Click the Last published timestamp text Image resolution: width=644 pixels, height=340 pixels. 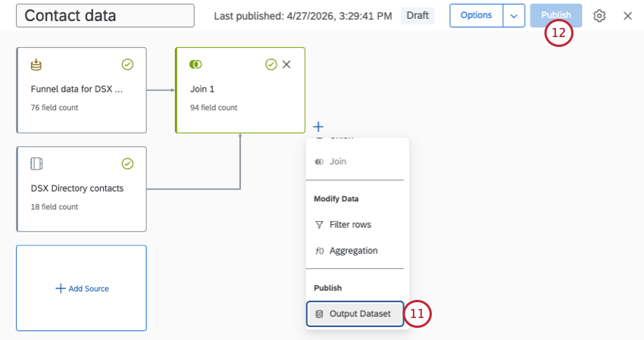pos(303,16)
